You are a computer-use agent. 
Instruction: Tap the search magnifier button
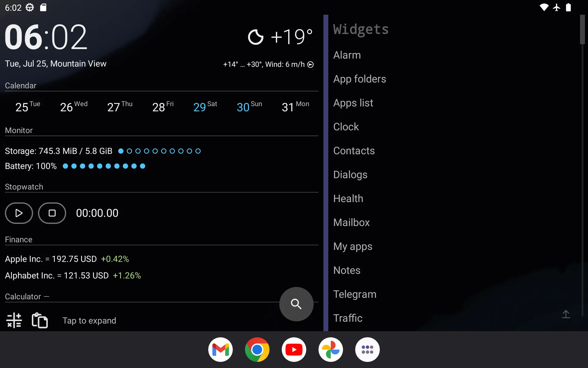pos(296,304)
